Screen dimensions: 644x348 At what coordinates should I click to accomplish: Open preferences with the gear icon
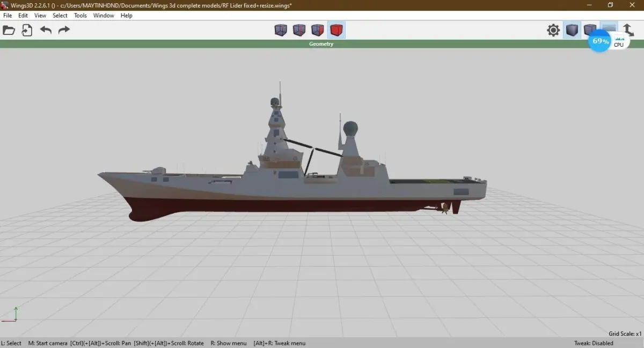pyautogui.click(x=553, y=30)
